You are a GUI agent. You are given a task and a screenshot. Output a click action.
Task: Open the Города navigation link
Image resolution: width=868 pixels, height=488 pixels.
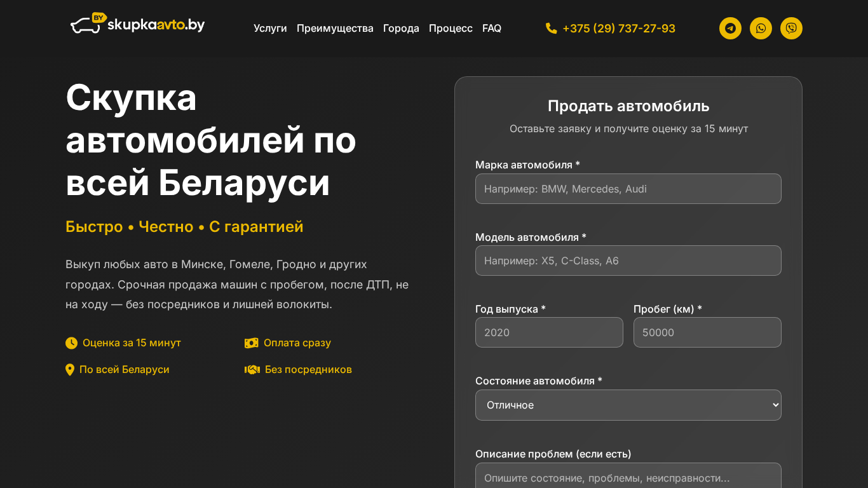[x=401, y=28]
